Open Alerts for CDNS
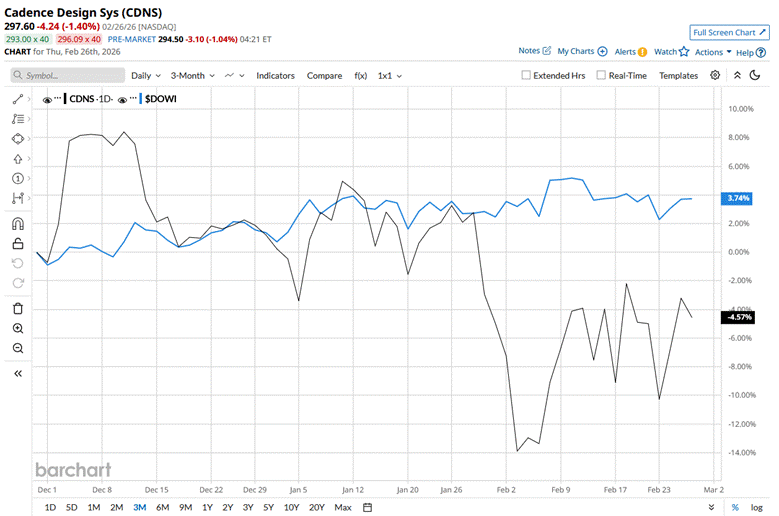This screenshot has width=779, height=516. pyautogui.click(x=630, y=52)
